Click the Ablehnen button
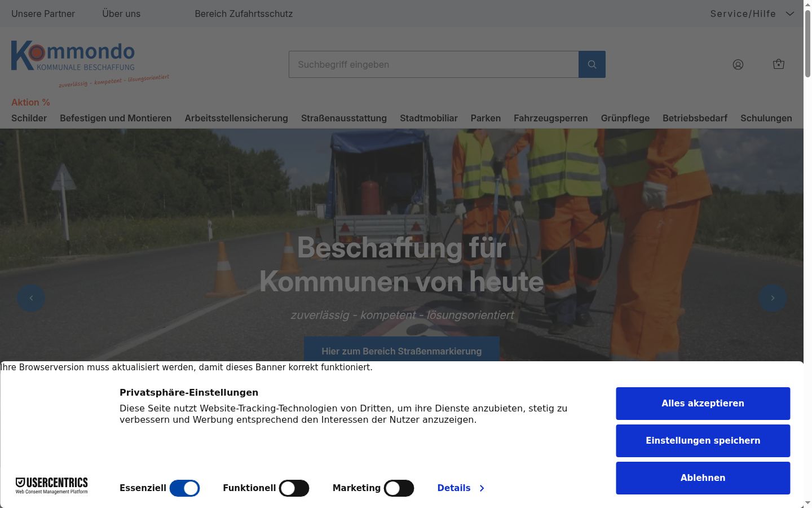812x508 pixels. tap(703, 478)
